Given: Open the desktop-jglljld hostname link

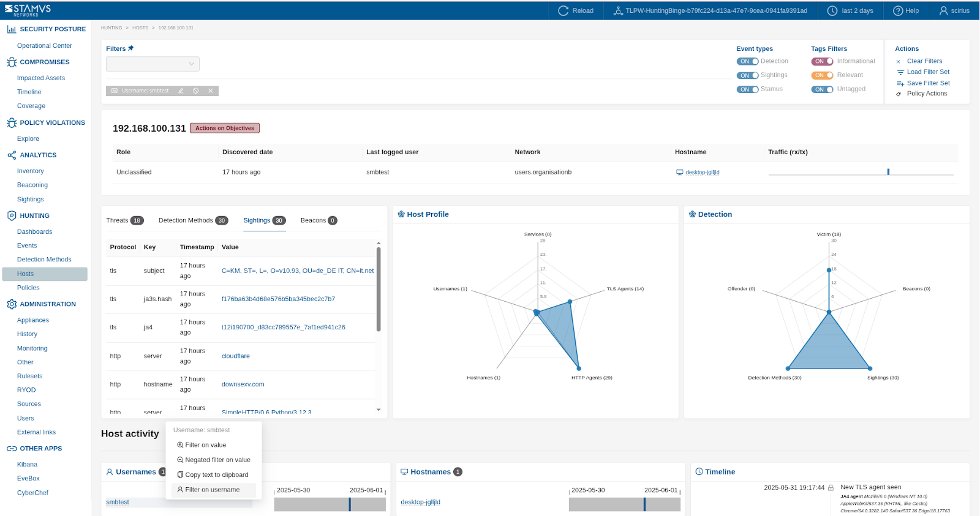Looking at the screenshot, I should [702, 173].
